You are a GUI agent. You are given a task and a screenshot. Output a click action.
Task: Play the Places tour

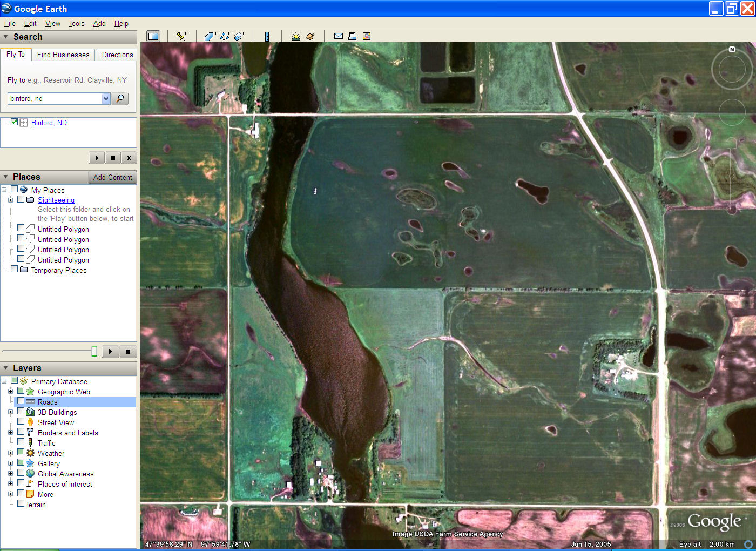(x=110, y=352)
